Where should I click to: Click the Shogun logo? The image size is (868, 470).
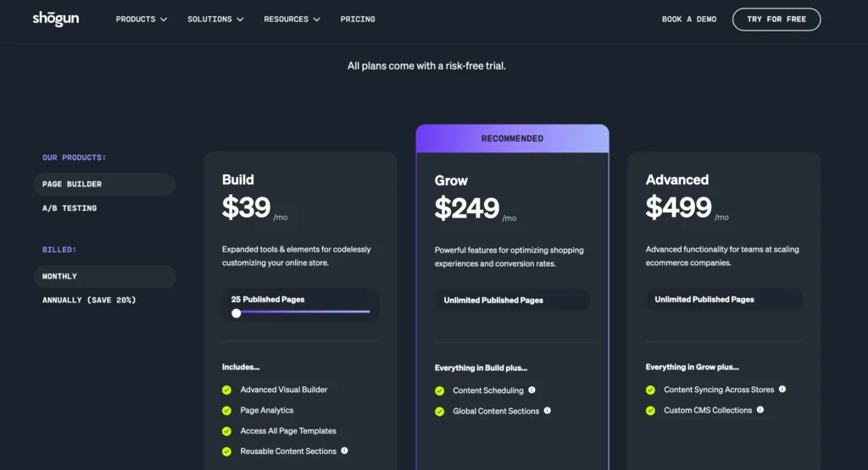(55, 19)
